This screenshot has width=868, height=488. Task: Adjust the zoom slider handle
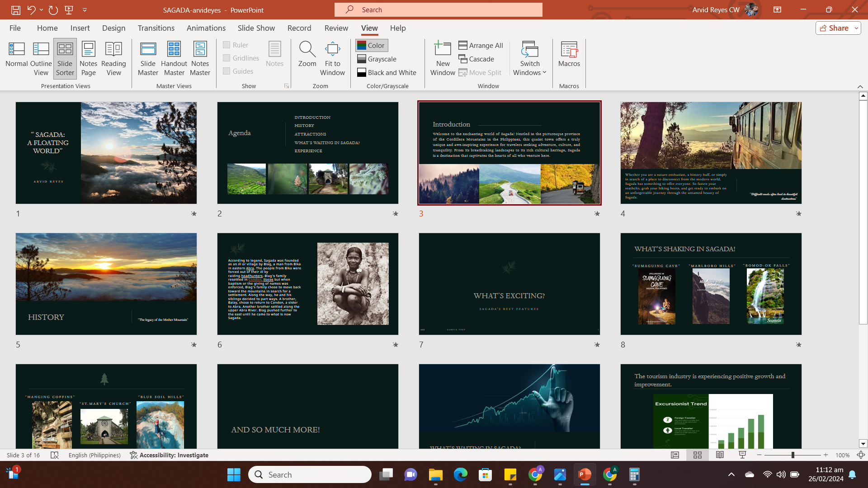pos(793,455)
